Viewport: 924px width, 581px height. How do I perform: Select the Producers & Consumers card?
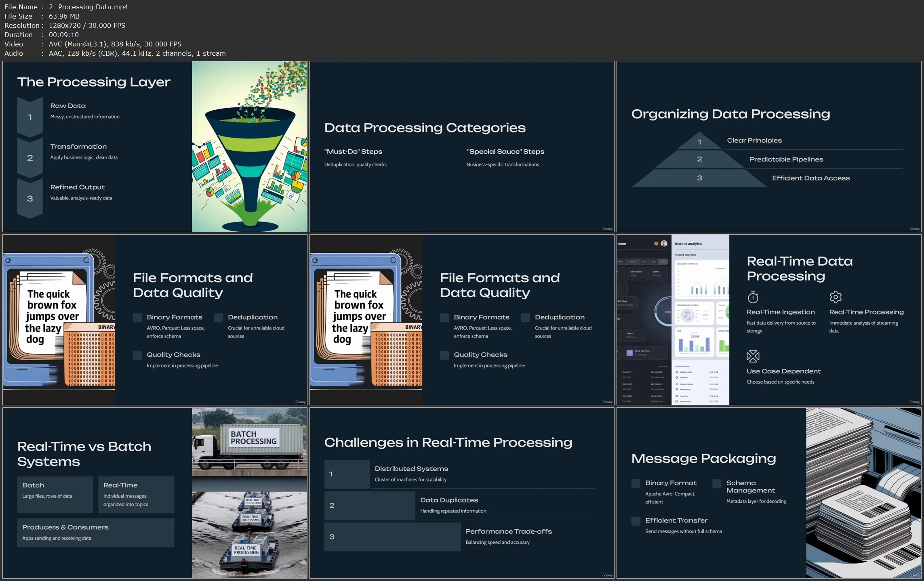(96, 533)
